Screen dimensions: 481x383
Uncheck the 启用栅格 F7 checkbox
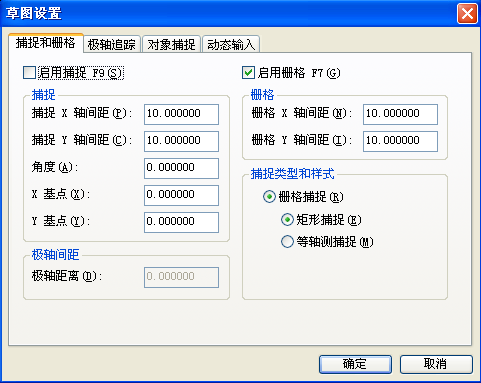tap(248, 73)
